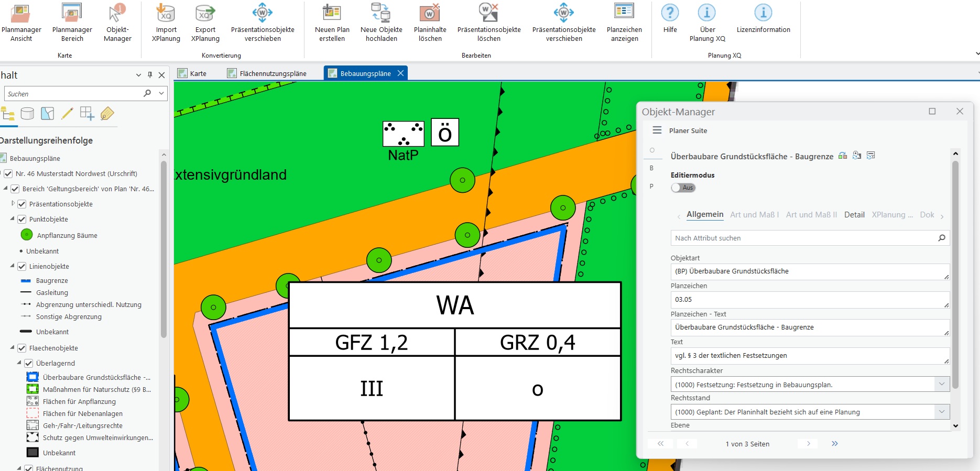Click the Export XPlanung ribbon icon
980x471 pixels.
tap(205, 13)
